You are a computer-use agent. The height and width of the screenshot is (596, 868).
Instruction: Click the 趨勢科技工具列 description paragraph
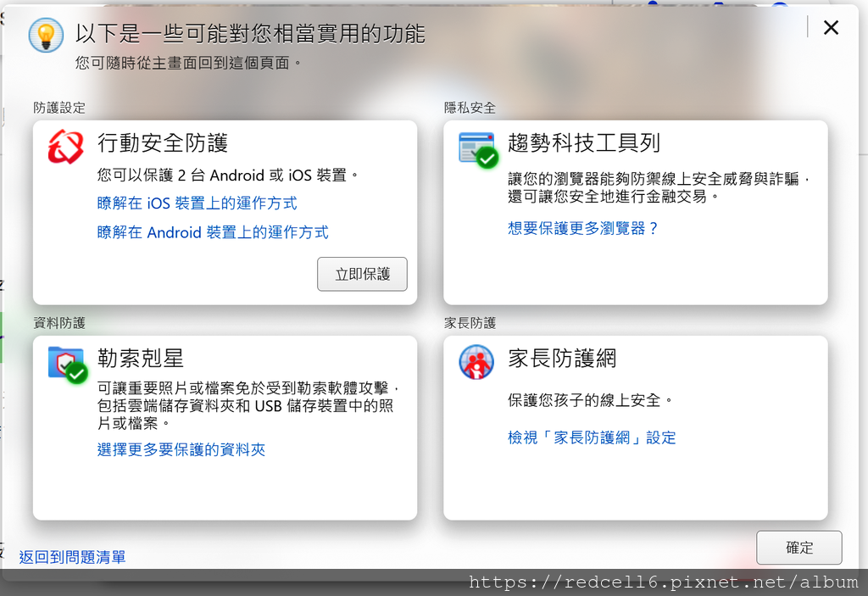pos(659,187)
